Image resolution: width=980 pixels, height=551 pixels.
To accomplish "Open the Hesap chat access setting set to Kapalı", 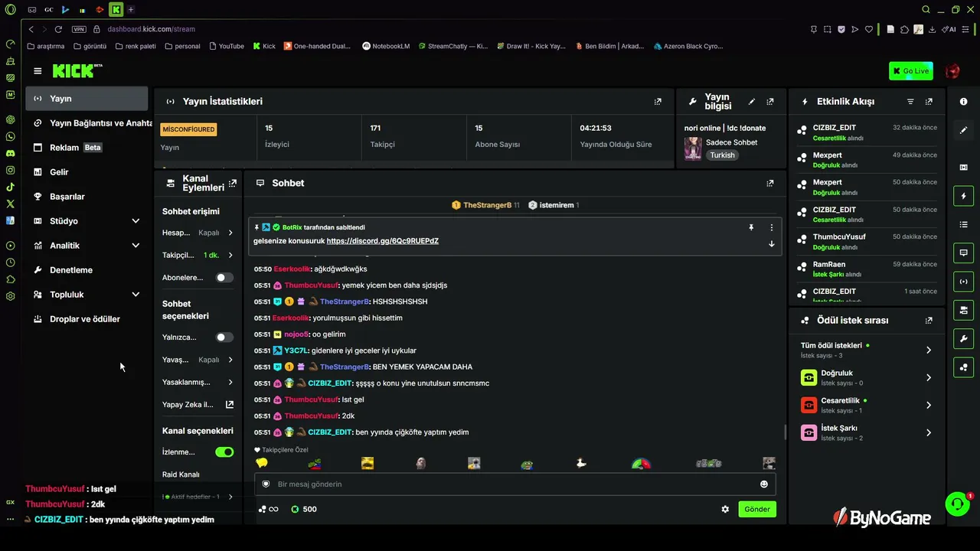I will (x=198, y=233).
